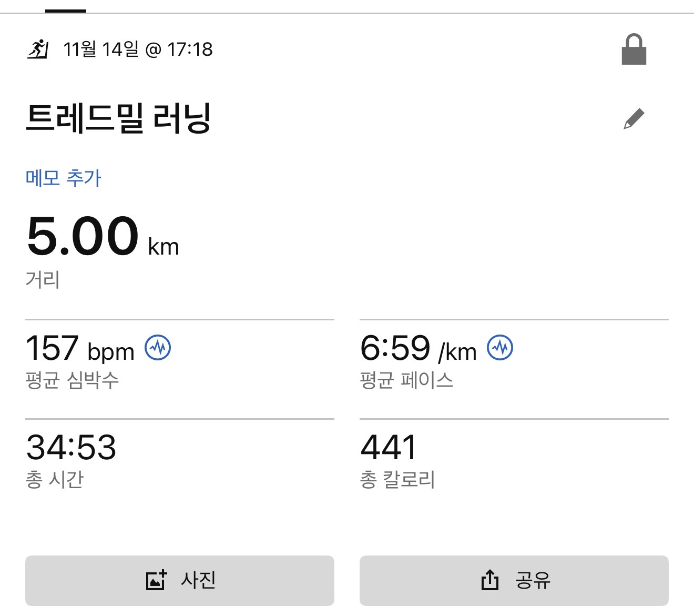
Task: Click the active tab indicator at top
Action: (66, 11)
